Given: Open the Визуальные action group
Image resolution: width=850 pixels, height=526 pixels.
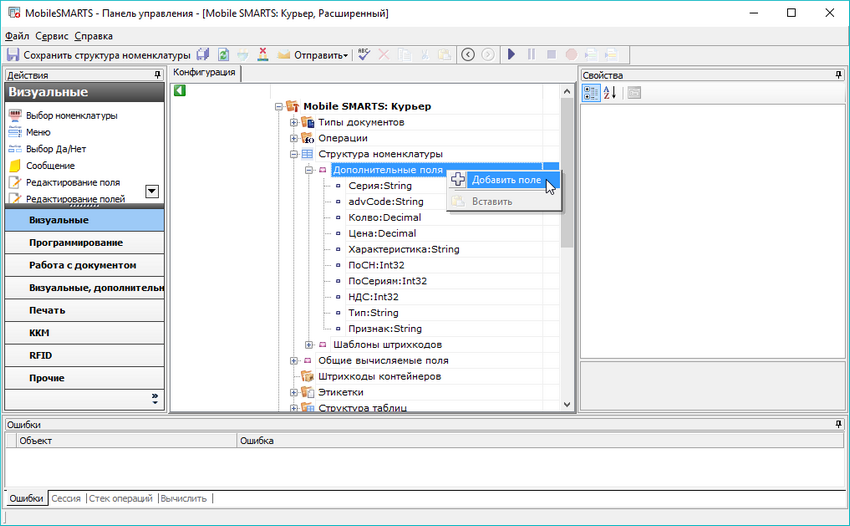Looking at the screenshot, I should coord(85,220).
